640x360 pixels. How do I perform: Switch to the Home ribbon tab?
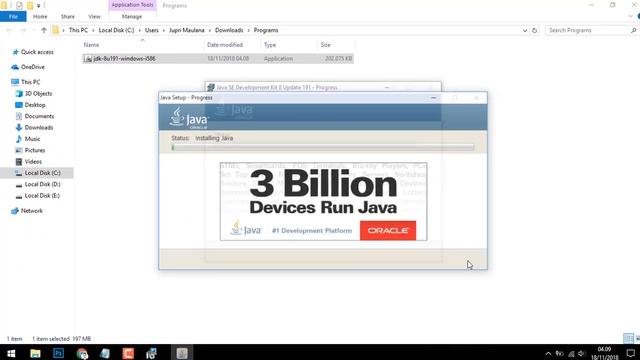[40, 17]
